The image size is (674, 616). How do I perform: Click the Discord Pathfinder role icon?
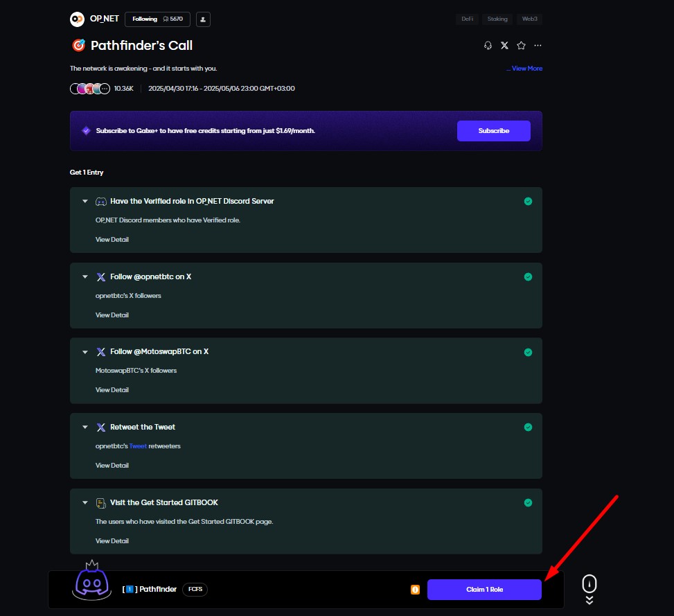pos(92,582)
